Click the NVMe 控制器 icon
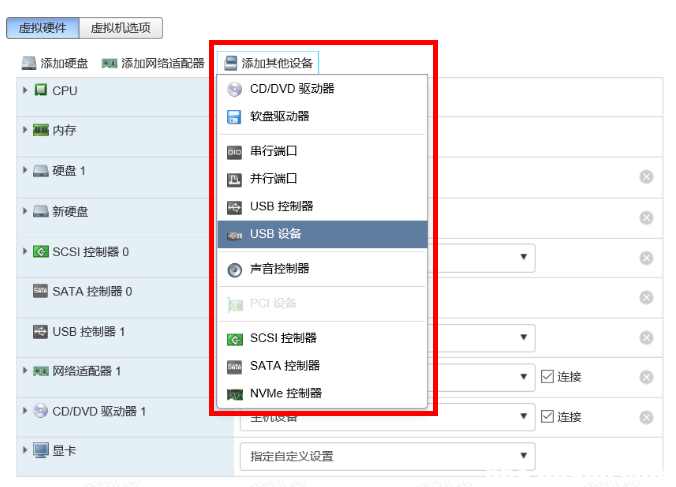The height and width of the screenshot is (487, 676). [235, 394]
